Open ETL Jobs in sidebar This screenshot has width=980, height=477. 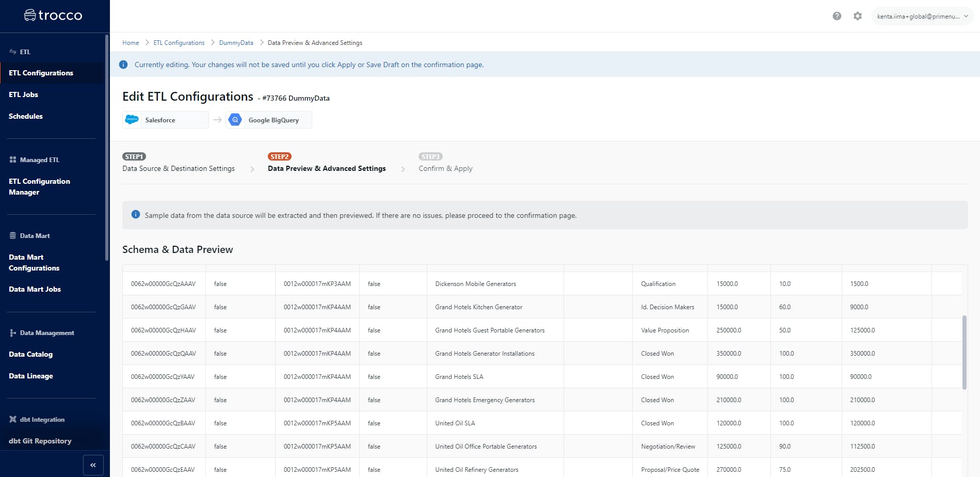click(x=24, y=94)
